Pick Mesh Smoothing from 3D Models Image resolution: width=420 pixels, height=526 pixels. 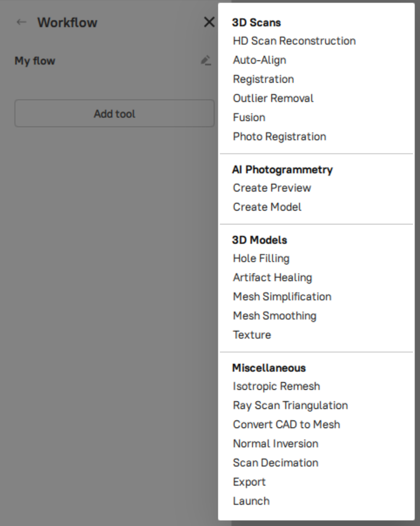(x=275, y=315)
